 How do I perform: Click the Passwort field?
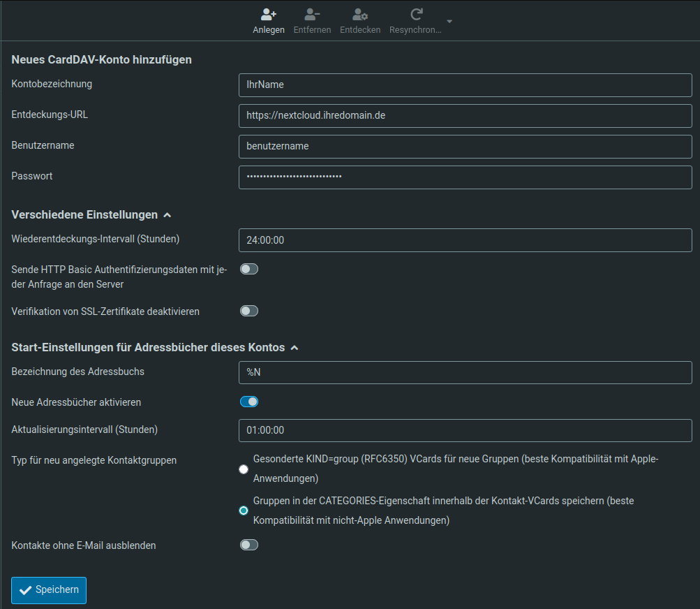point(465,177)
